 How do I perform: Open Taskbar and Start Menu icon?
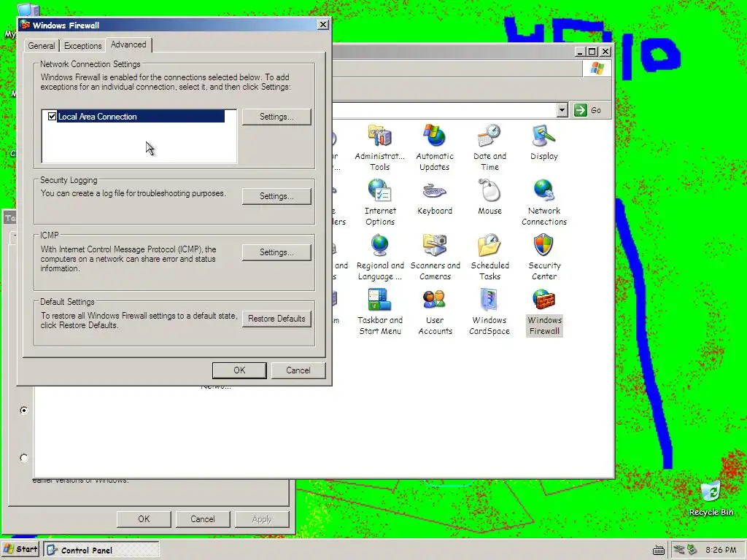[380, 311]
